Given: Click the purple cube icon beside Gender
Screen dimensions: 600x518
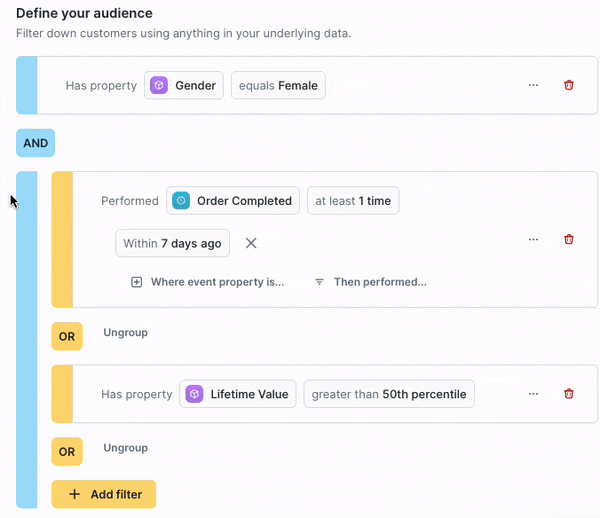Looking at the screenshot, I should click(x=159, y=85).
